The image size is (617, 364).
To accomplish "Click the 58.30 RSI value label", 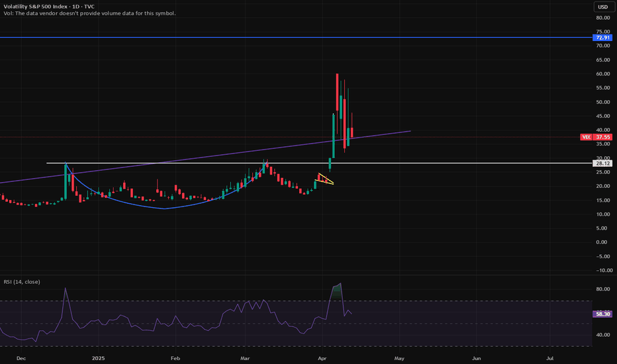I will pos(602,314).
